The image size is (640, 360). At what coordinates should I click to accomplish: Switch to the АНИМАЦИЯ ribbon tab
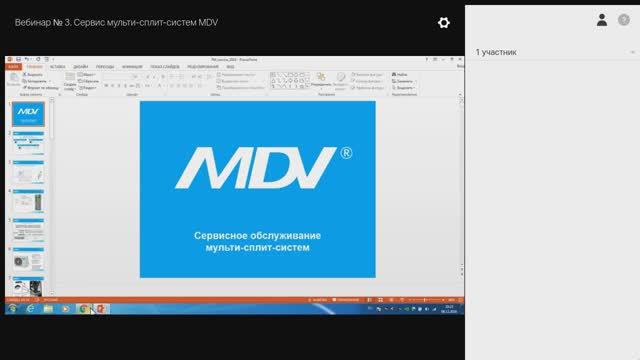pyautogui.click(x=132, y=67)
